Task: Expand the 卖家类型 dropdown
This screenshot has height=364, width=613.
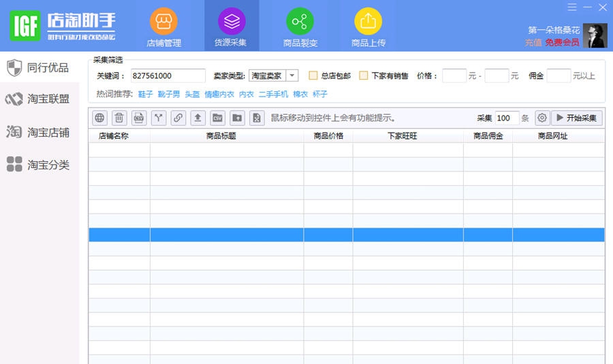Action: pos(292,76)
